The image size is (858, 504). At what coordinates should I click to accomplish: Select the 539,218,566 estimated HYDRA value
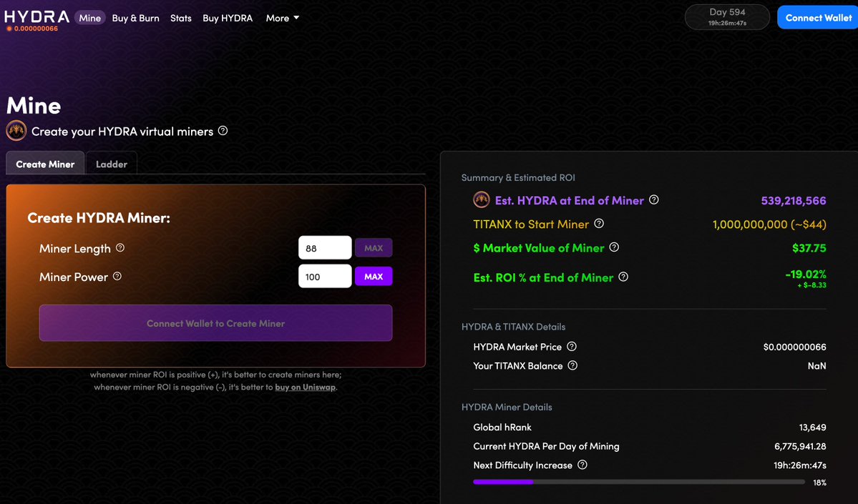coord(794,200)
